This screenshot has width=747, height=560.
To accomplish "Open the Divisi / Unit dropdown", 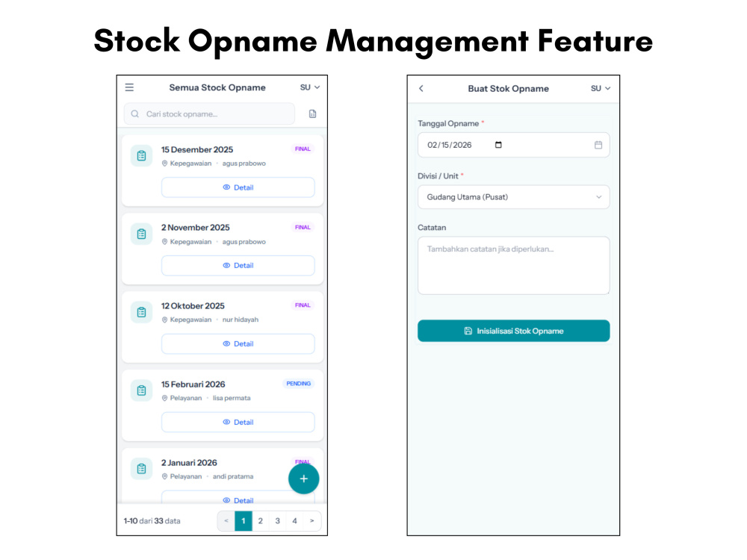I will pos(514,197).
